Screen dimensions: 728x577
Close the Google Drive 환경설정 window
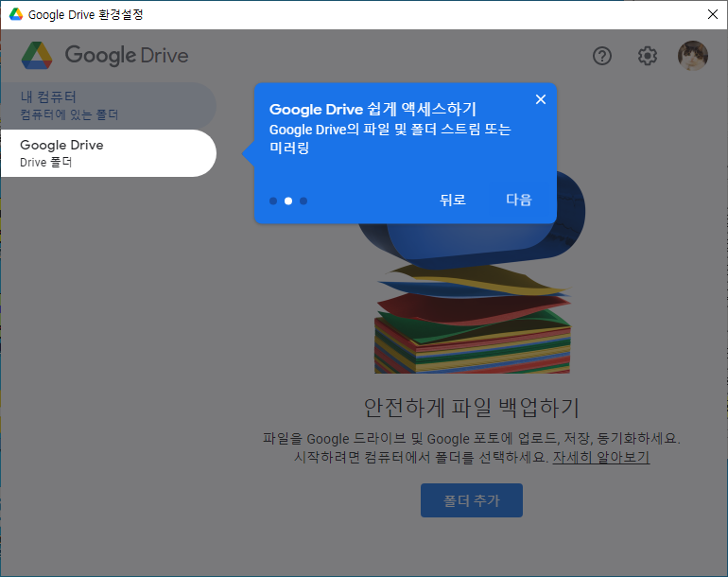(713, 14)
